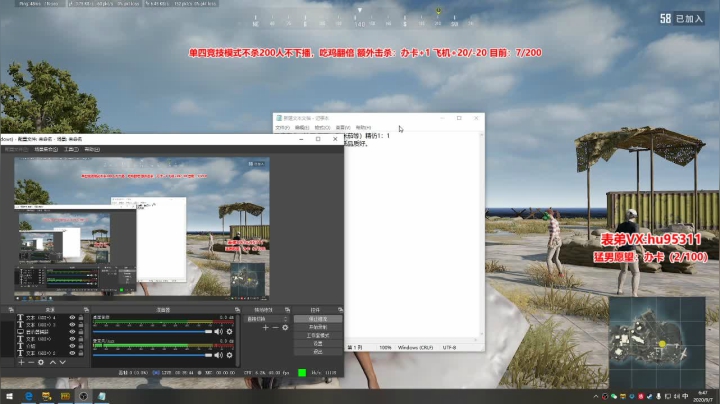Click the 100% zoom in Notepad status bar
Viewport: 720px width, 404px height.
[x=385, y=348]
